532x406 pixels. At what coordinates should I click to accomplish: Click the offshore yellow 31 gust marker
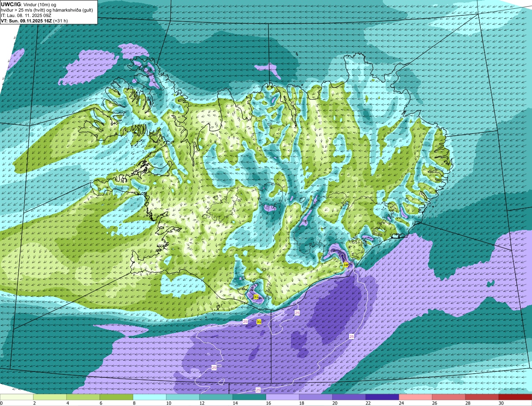coord(259,322)
